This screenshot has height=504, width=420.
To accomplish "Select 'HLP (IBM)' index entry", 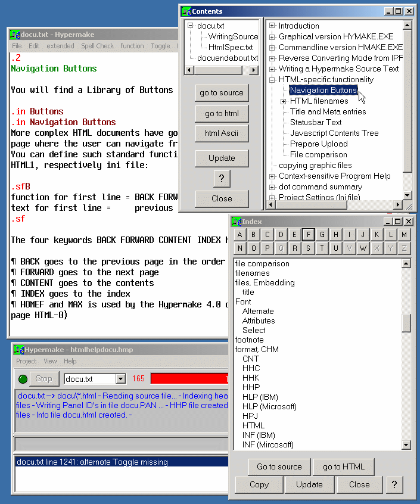I will point(260,397).
